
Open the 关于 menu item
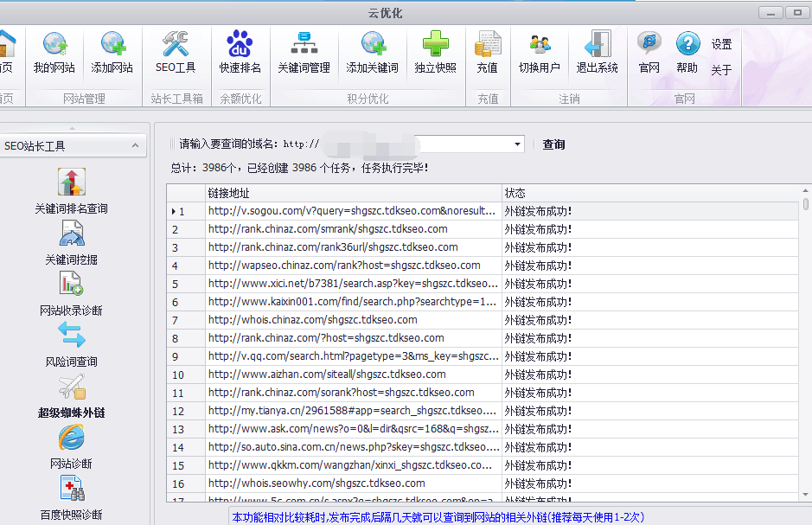[721, 70]
